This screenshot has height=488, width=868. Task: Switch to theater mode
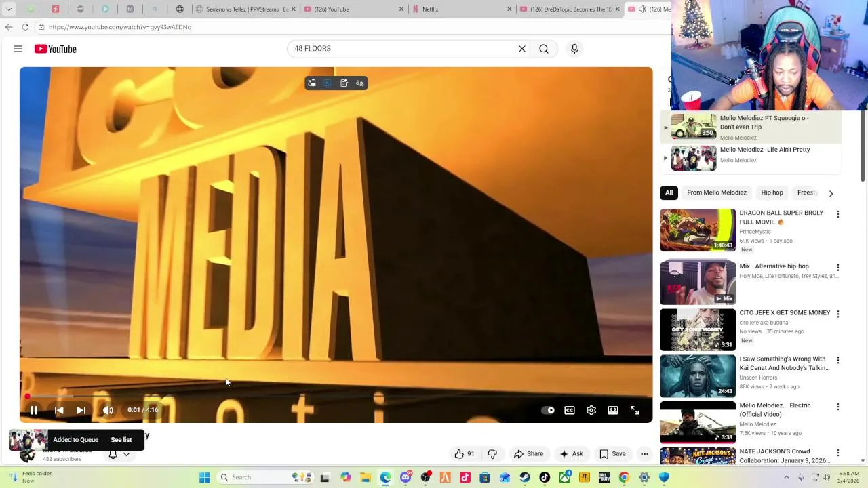[613, 410]
